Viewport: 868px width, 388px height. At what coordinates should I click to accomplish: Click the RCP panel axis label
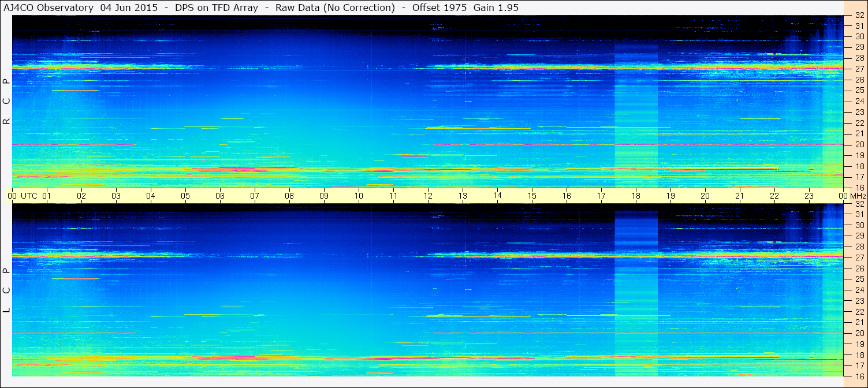(x=7, y=101)
